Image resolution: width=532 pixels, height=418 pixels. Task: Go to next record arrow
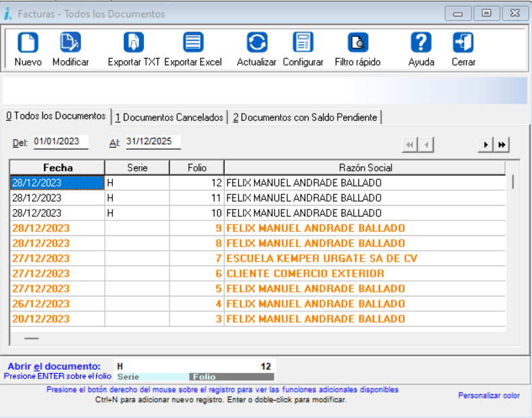coord(484,144)
